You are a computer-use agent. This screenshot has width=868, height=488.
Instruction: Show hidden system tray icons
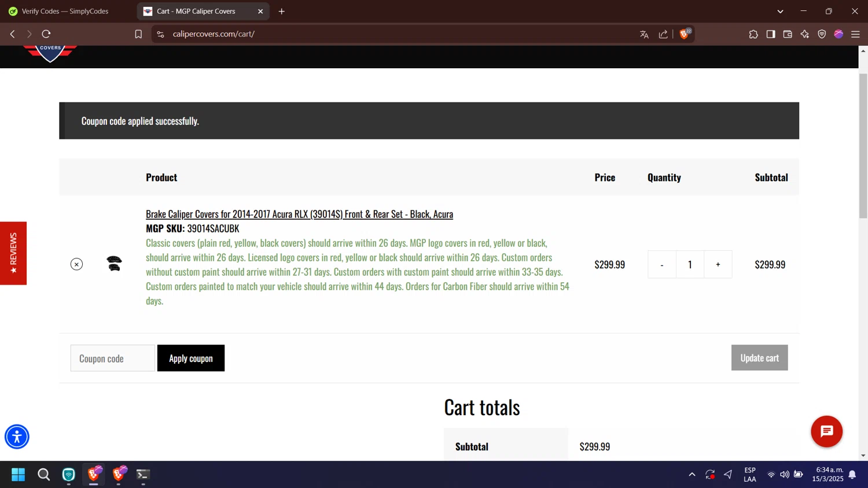[x=692, y=475]
